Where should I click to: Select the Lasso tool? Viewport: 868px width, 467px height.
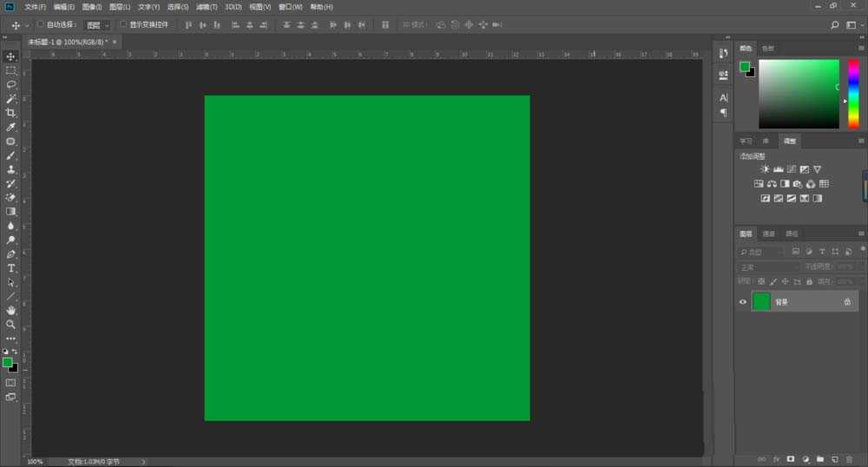(11, 84)
